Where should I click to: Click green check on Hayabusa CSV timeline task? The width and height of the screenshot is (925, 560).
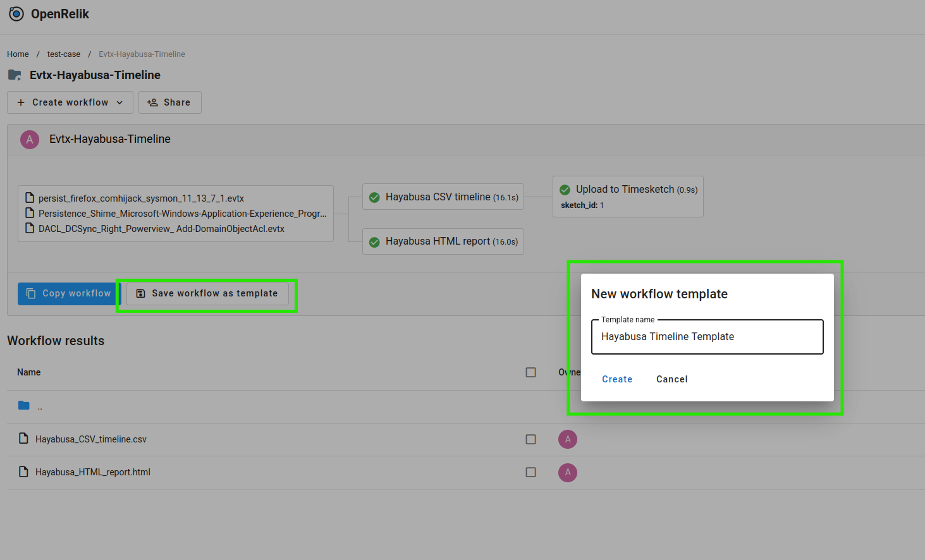(x=374, y=197)
